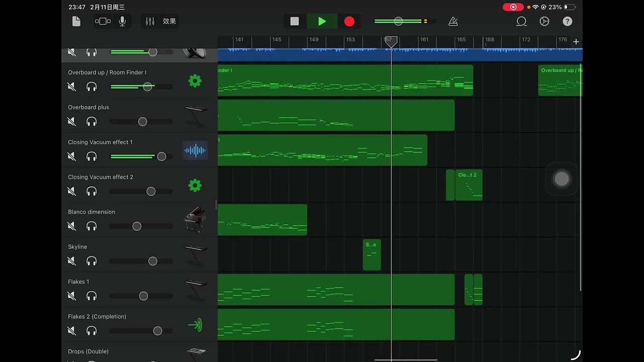
Task: Add song section with plus button
Action: click(x=576, y=42)
